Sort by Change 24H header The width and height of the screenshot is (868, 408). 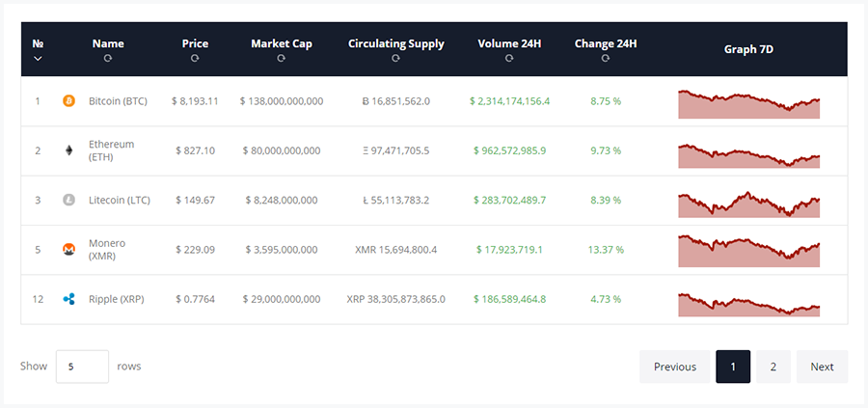pos(606,43)
